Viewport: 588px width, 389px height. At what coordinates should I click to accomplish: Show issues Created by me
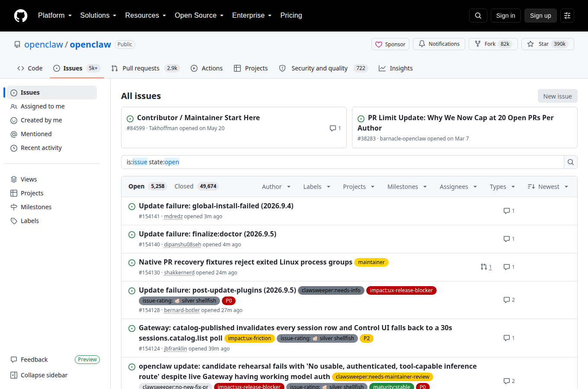click(x=41, y=120)
